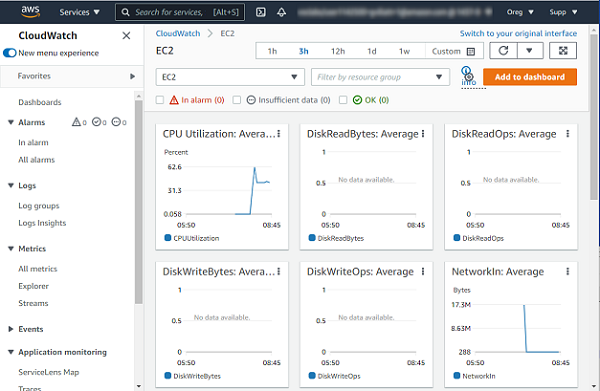Open the notifications bell
The width and height of the screenshot is (600, 391).
282,12
